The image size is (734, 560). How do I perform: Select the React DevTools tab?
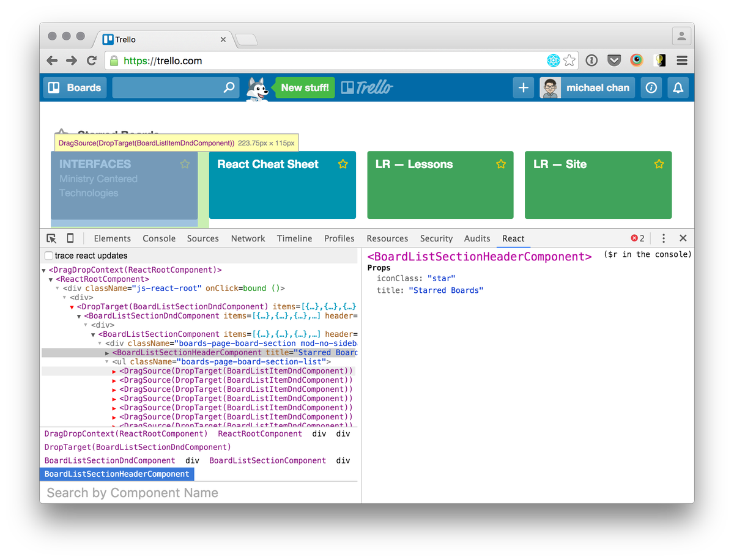513,238
